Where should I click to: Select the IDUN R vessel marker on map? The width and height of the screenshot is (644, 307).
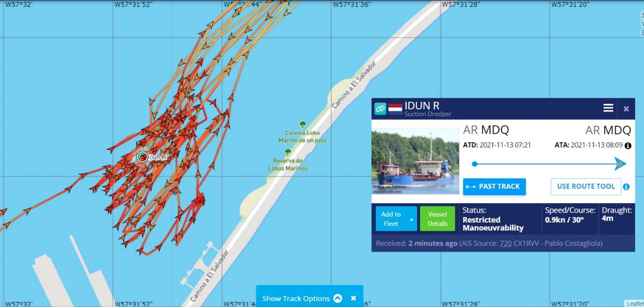(142, 156)
